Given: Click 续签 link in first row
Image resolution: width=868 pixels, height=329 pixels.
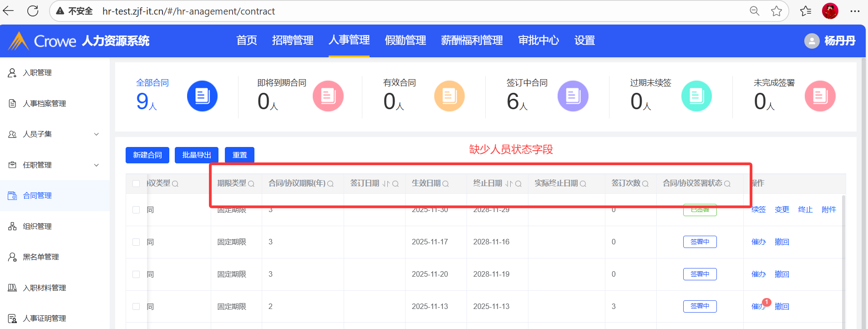Looking at the screenshot, I should coord(758,210).
